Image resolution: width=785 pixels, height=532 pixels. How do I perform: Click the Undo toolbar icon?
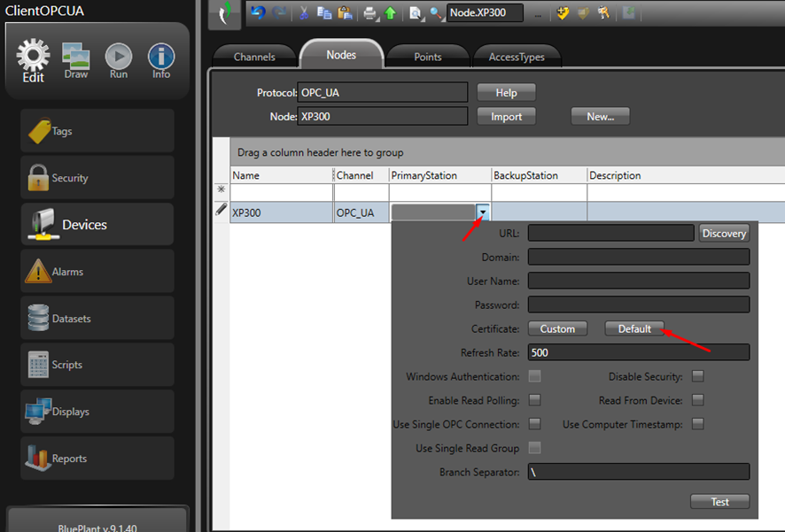[x=258, y=12]
